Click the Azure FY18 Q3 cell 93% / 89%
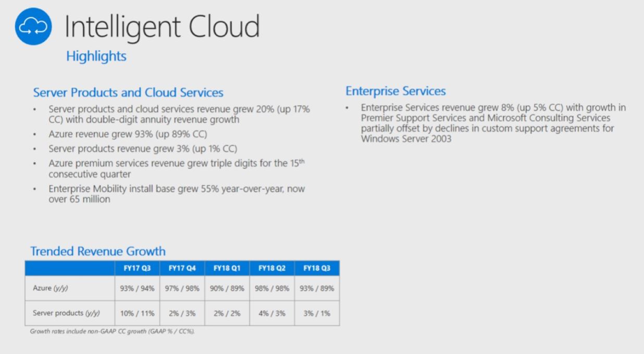 [x=317, y=288]
